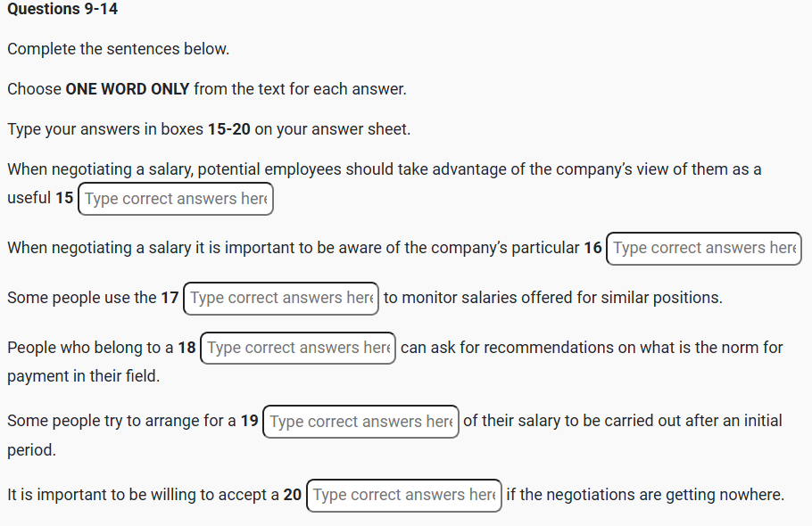Click the answer box for question 15
The image size is (812, 526).
tap(176, 199)
